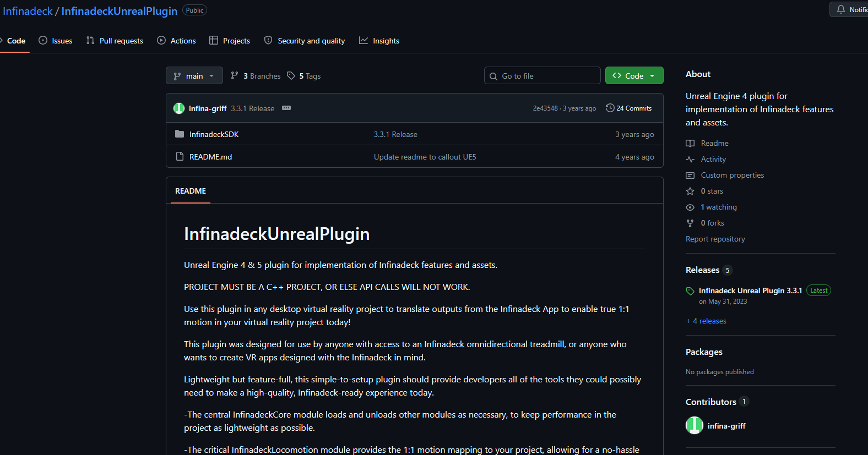Viewport: 868px width, 455px height.
Task: Open infina-griff commit author link
Action: point(208,108)
